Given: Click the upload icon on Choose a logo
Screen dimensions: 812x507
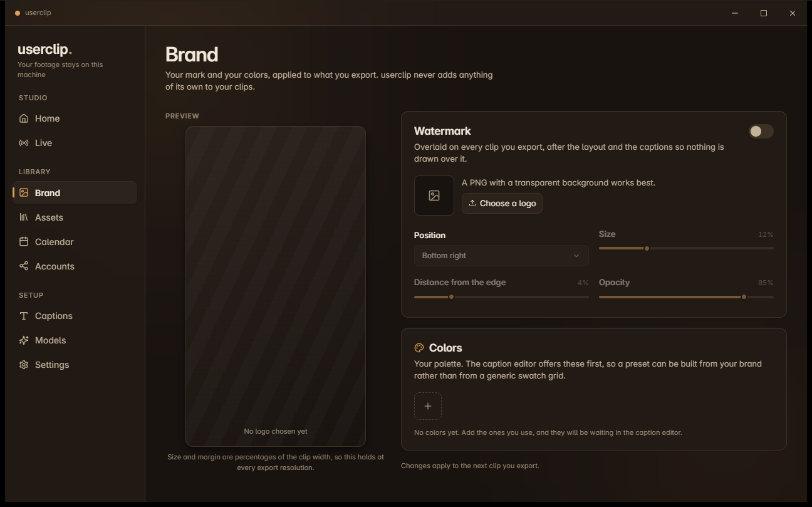Looking at the screenshot, I should [472, 204].
